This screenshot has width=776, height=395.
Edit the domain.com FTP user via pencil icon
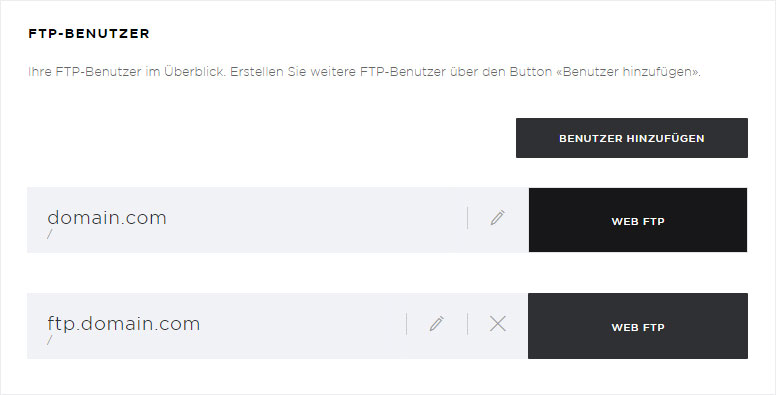coord(497,218)
